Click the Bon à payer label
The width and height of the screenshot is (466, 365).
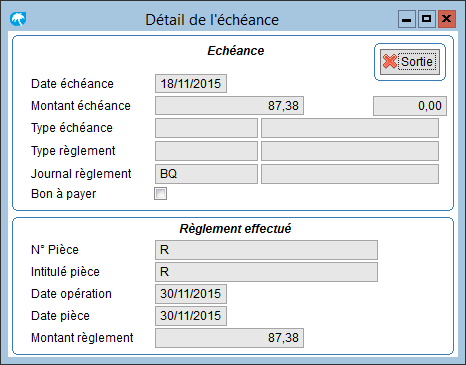pyautogui.click(x=63, y=194)
